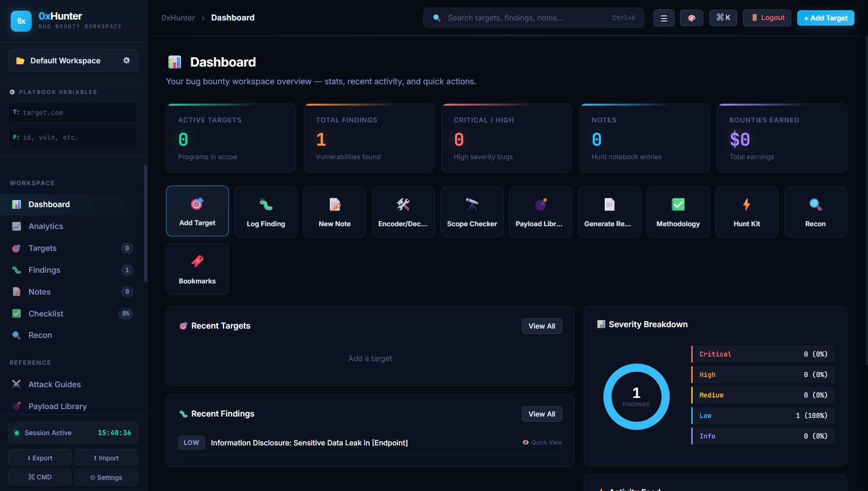Image resolution: width=868 pixels, height=491 pixels.
Task: Click the 0xHunter logo icon
Action: [21, 21]
